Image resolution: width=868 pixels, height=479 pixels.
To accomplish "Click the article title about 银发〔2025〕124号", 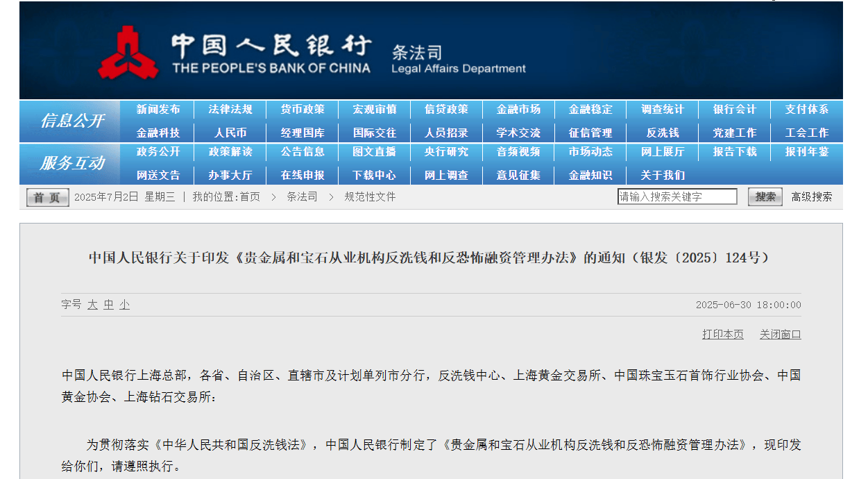I will pos(429,258).
